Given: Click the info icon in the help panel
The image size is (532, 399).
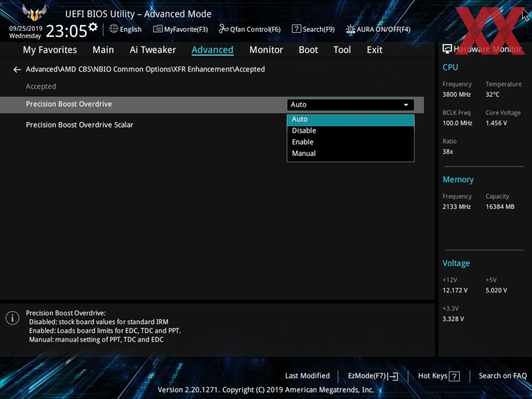Looking at the screenshot, I should point(13,318).
